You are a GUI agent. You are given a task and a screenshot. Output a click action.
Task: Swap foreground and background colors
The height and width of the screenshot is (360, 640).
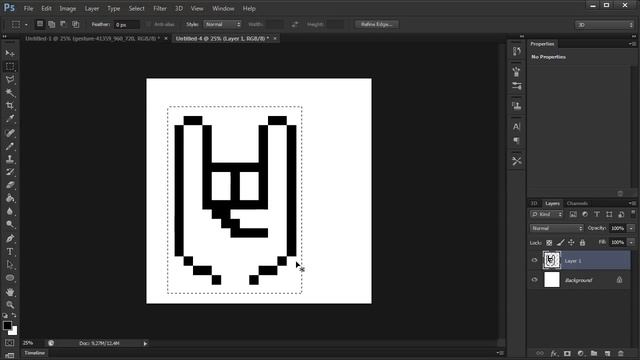[14, 316]
